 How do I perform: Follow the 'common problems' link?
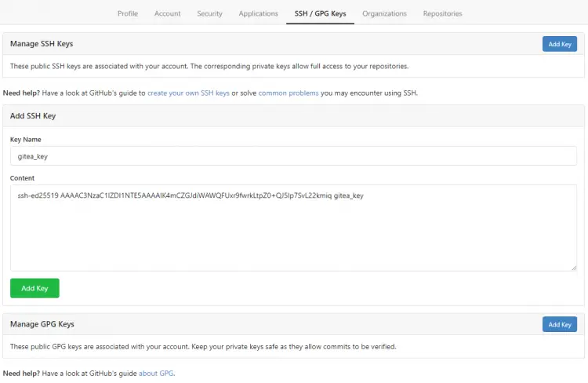pyautogui.click(x=289, y=93)
